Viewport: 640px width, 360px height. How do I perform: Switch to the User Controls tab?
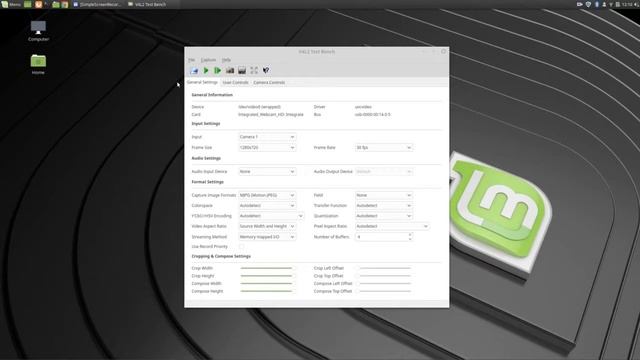(236, 82)
